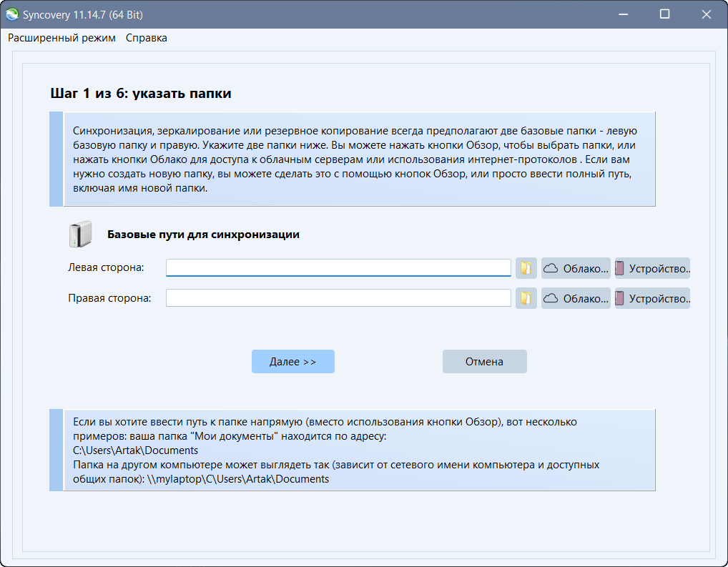Focus the Правая сторона path input field
Viewport: 728px width, 567px height.
[338, 298]
